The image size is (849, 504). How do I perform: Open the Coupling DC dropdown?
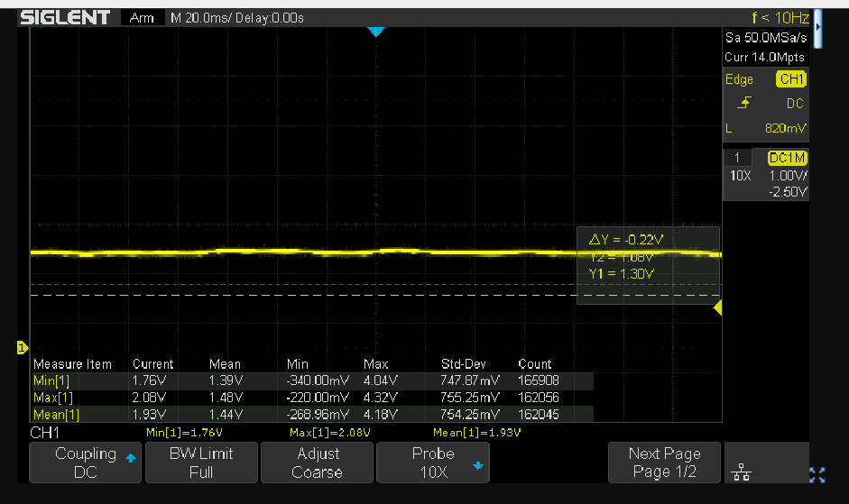[86, 463]
